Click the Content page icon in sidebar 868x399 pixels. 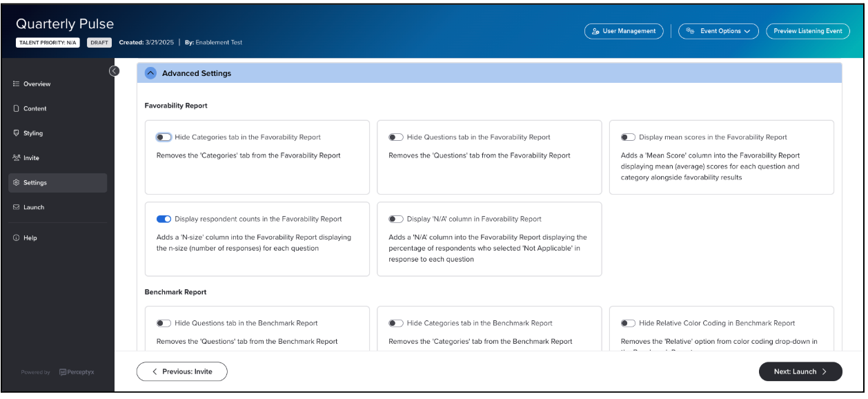pyautogui.click(x=16, y=108)
